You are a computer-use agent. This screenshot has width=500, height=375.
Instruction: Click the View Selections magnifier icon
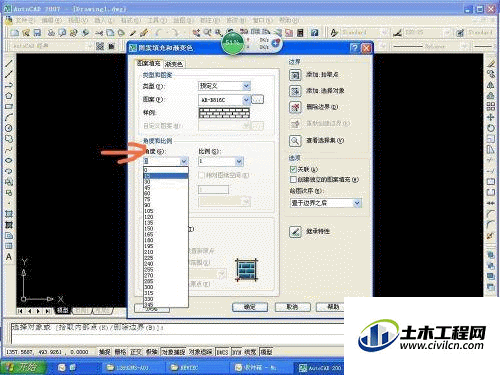(295, 141)
